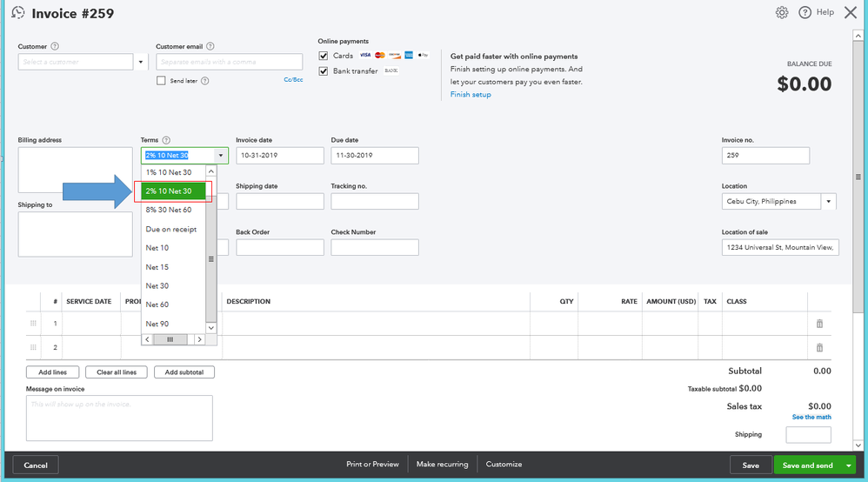Click Make recurring
Screen dimensions: 868x482
point(443,465)
